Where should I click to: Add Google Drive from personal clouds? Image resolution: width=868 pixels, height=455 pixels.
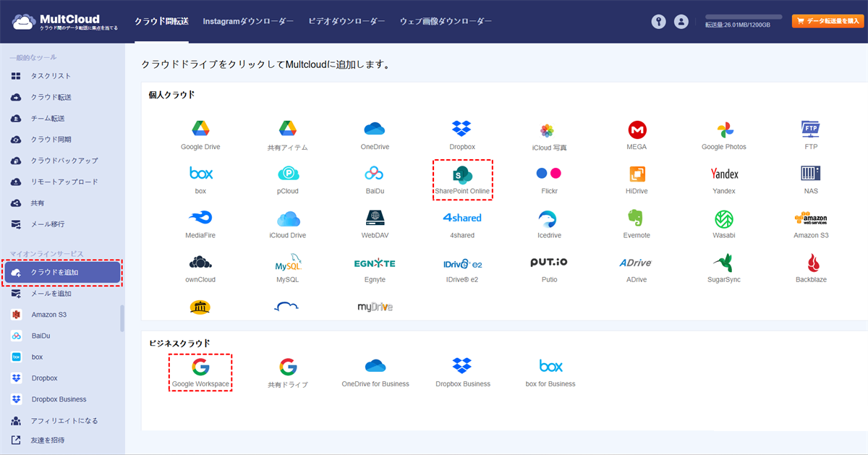tap(200, 130)
